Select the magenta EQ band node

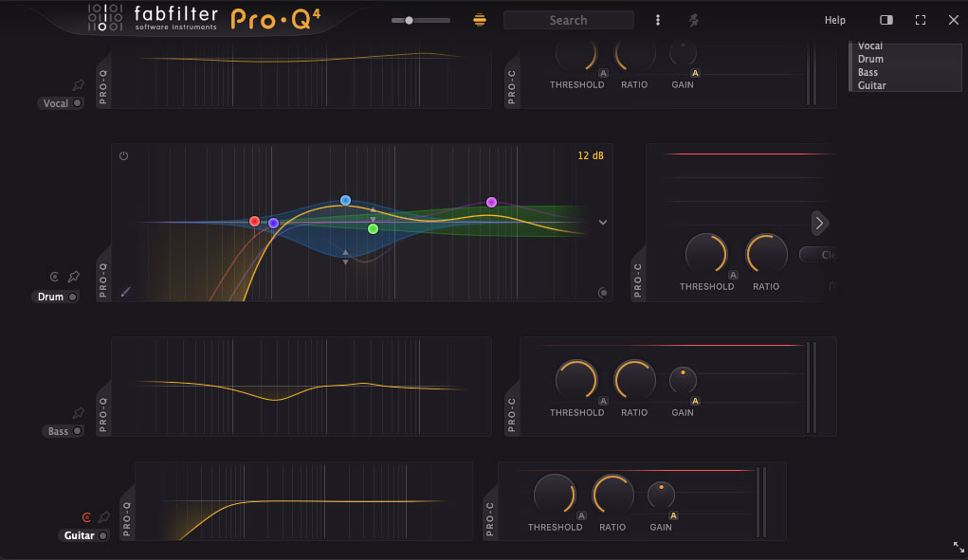491,202
